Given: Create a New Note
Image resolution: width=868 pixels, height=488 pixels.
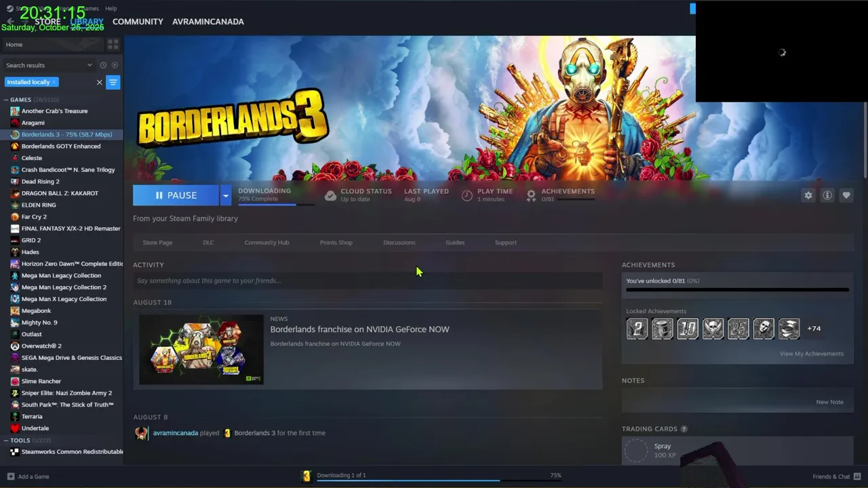Looking at the screenshot, I should 829,402.
